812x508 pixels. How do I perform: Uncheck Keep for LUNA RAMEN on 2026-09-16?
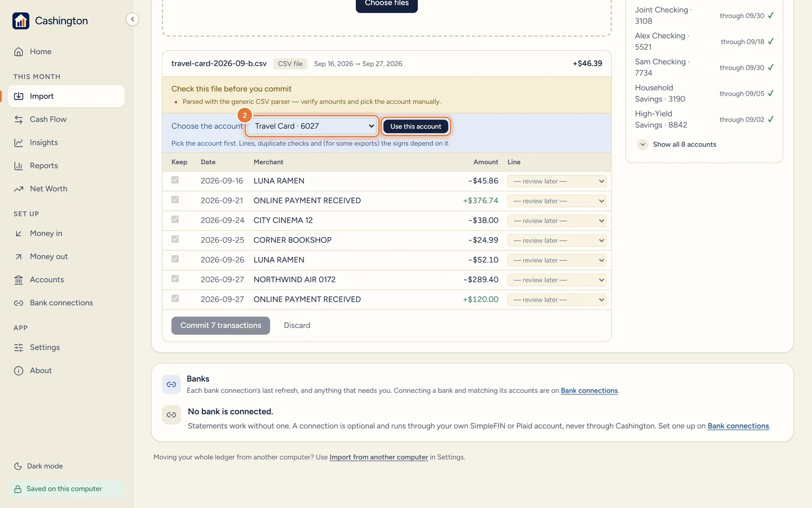click(175, 180)
